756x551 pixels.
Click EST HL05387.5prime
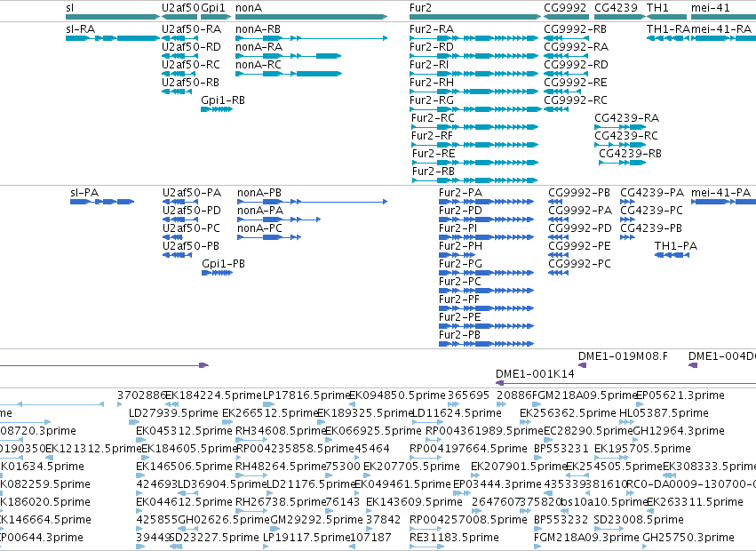(x=626, y=422)
